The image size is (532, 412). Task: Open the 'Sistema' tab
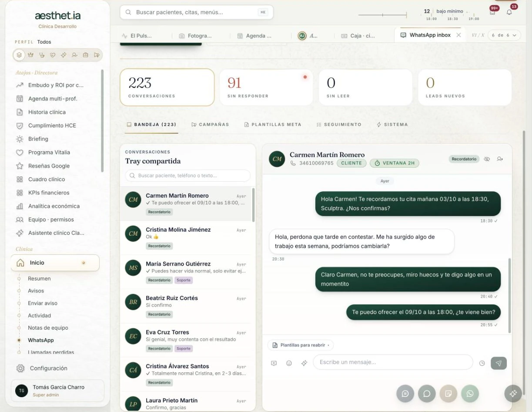coord(392,125)
